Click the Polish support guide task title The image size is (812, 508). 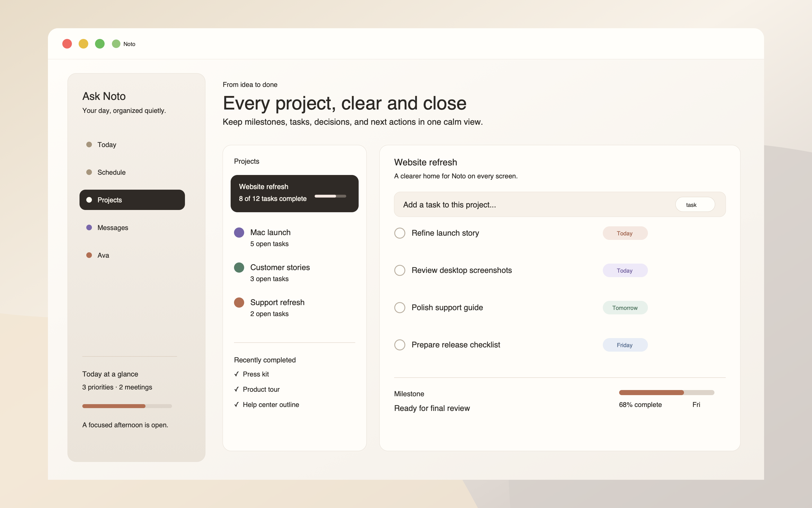(x=447, y=307)
